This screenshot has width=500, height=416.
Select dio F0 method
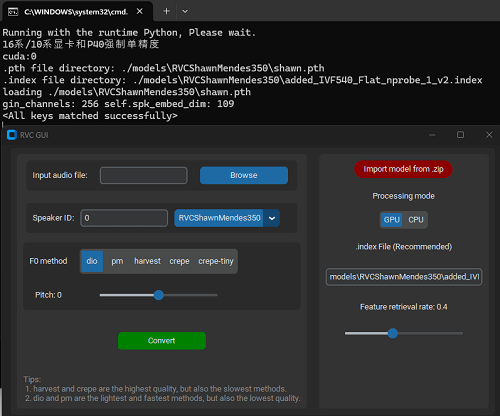point(92,261)
